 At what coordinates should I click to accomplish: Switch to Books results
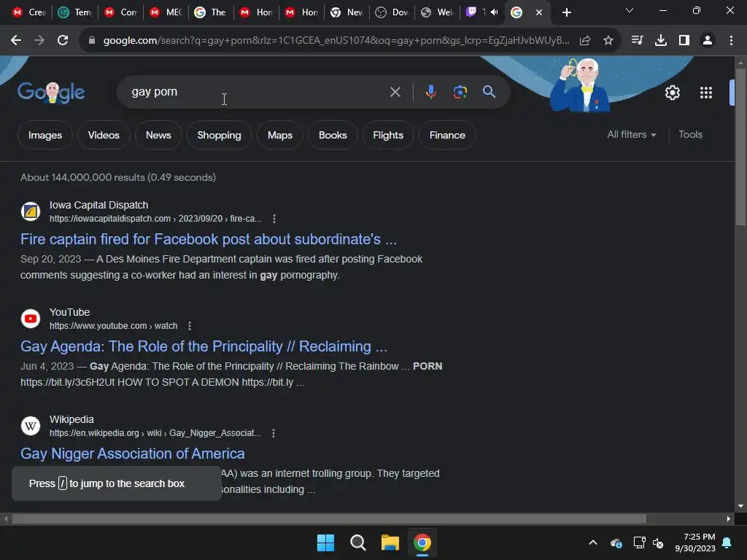pyautogui.click(x=333, y=135)
